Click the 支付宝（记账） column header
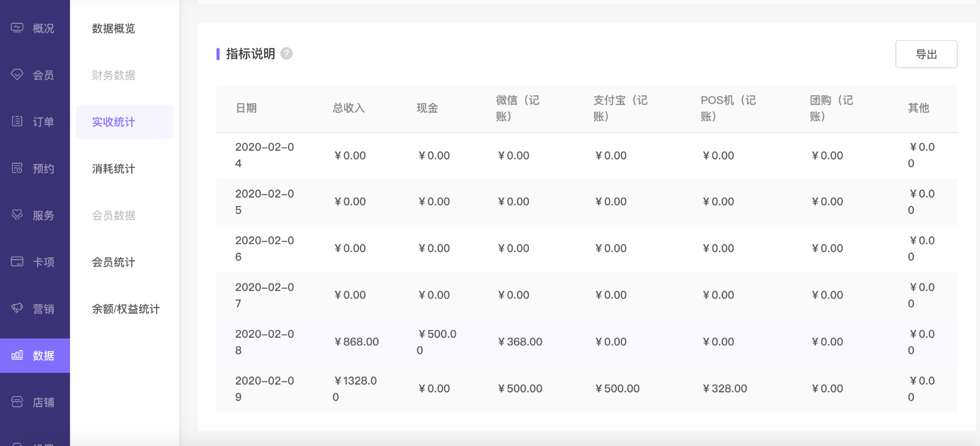The width and height of the screenshot is (980, 446). tap(621, 108)
